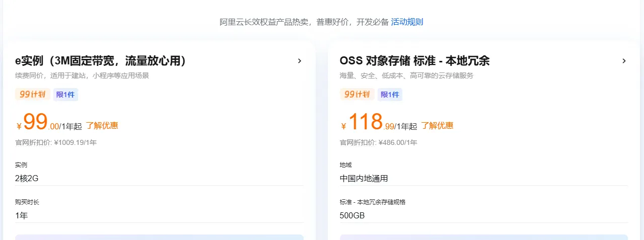
Task: Click the 海量、安全、低成本 subtitle
Action: (x=406, y=76)
